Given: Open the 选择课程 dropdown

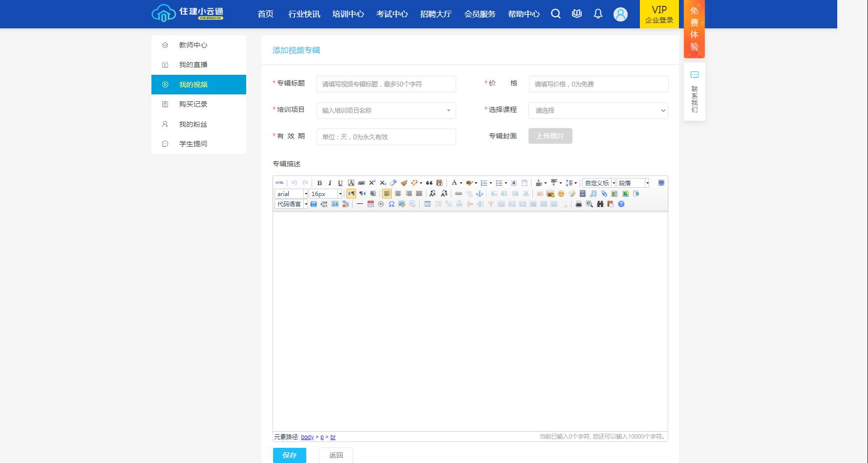Looking at the screenshot, I should [598, 110].
